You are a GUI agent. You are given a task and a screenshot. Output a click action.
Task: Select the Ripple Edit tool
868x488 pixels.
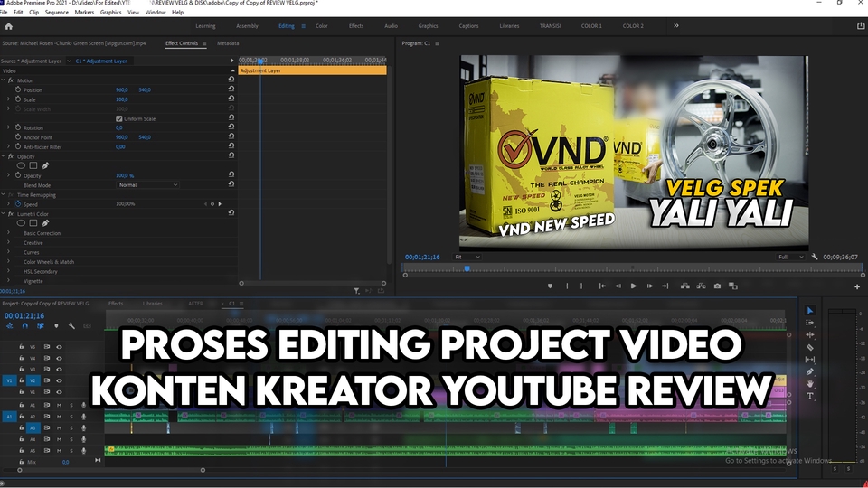pyautogui.click(x=810, y=334)
